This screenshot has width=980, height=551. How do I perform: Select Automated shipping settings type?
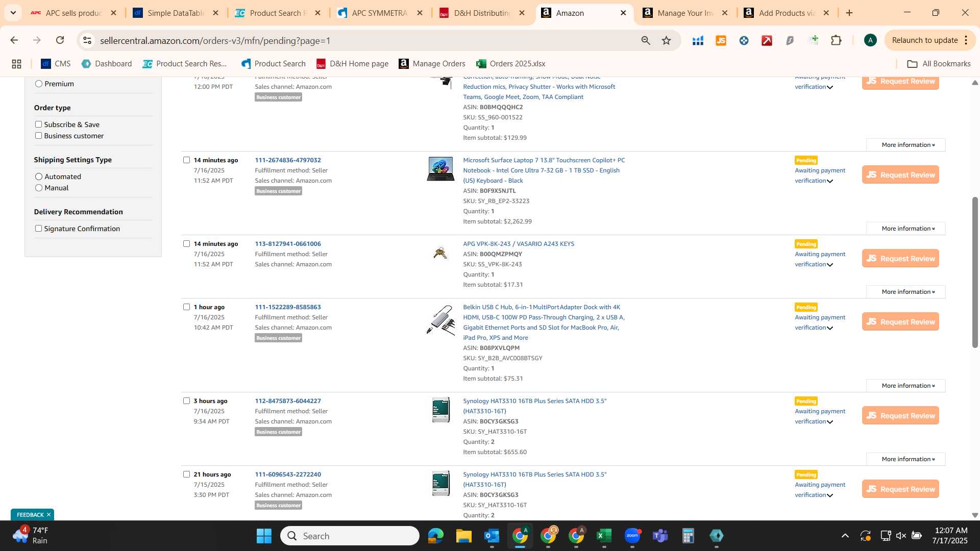pyautogui.click(x=38, y=177)
